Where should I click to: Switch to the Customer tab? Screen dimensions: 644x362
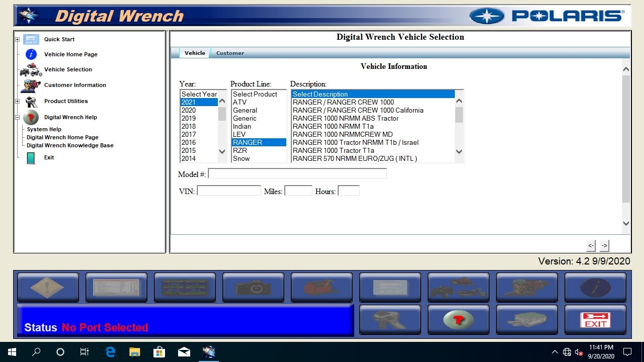[230, 53]
